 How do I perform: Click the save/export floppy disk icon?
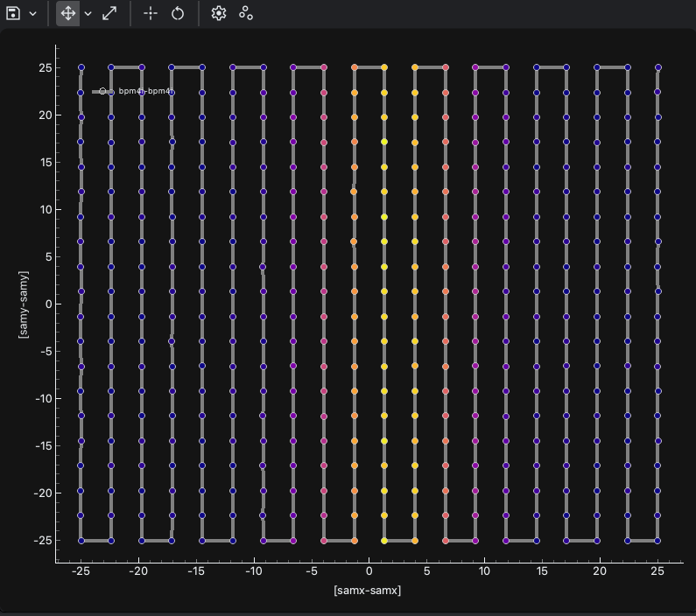13,14
